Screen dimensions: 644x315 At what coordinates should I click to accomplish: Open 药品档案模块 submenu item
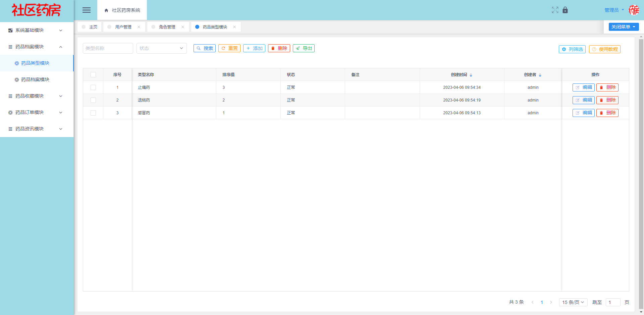click(x=37, y=80)
